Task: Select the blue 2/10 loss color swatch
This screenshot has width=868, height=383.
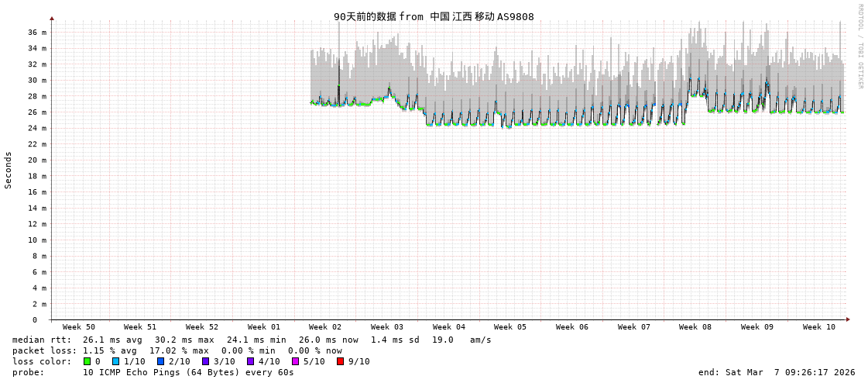Action: 160,361
